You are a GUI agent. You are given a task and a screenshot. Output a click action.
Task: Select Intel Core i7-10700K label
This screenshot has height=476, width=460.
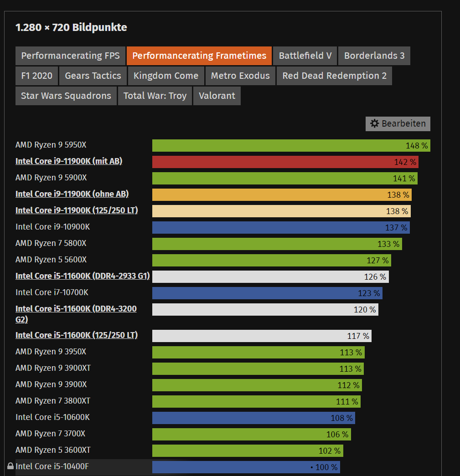52,292
